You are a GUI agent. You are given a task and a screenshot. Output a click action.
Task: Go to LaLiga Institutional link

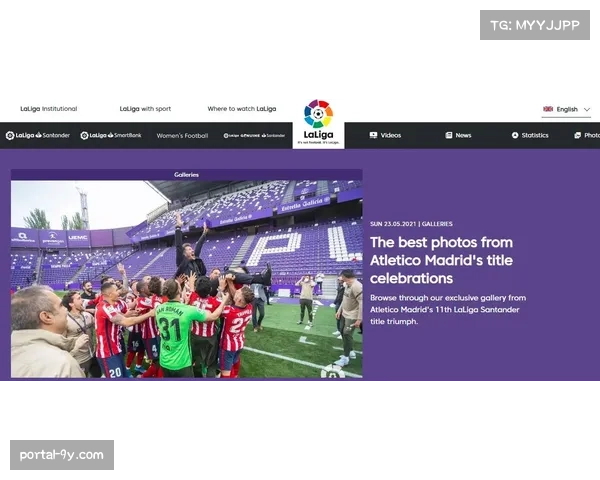[49, 109]
